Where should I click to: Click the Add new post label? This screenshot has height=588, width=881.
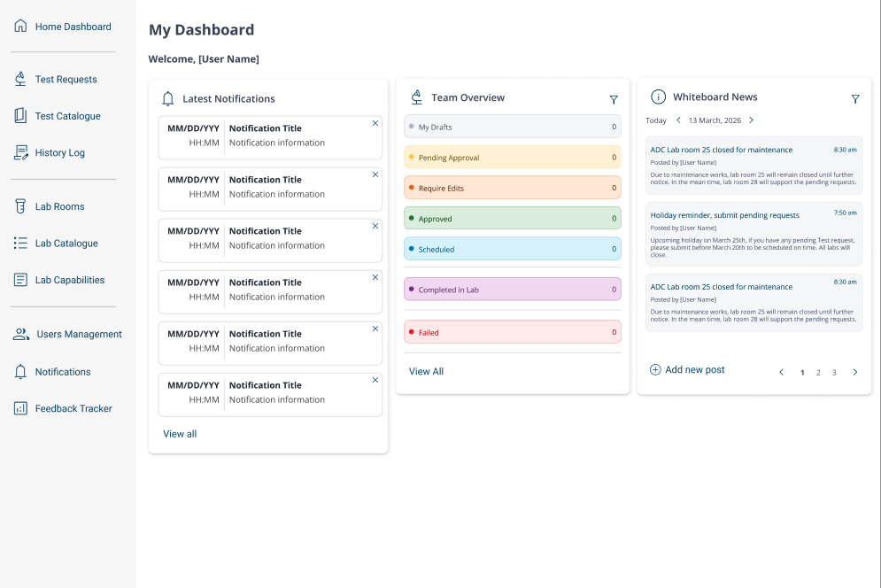point(694,369)
